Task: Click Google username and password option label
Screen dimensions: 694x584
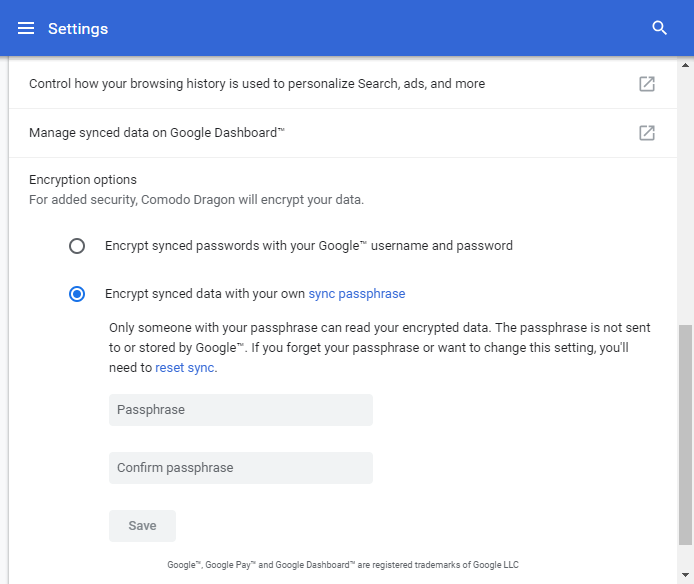Action: point(309,246)
